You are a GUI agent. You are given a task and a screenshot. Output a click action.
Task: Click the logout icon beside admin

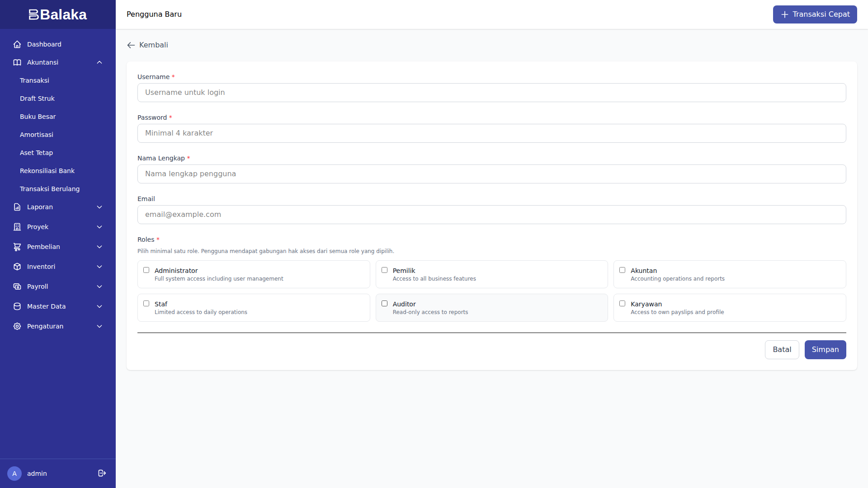coord(102,473)
